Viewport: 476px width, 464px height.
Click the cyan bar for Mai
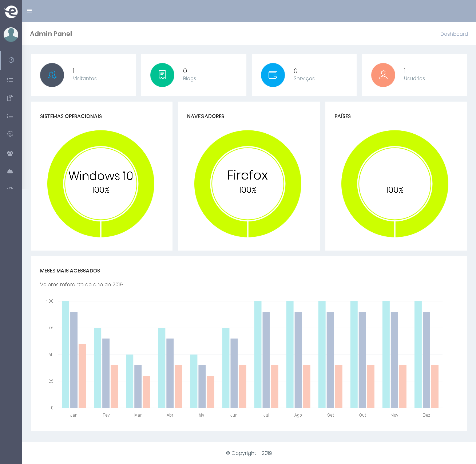click(194, 381)
